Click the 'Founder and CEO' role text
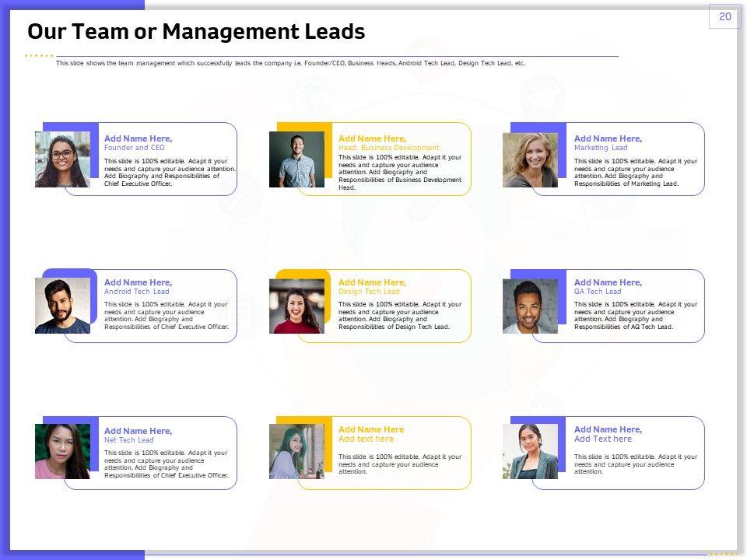Viewport: 747px width, 560px height. [x=135, y=148]
